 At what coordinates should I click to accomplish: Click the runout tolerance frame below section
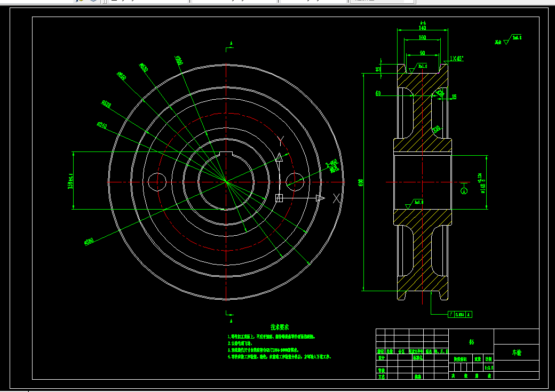460,314
